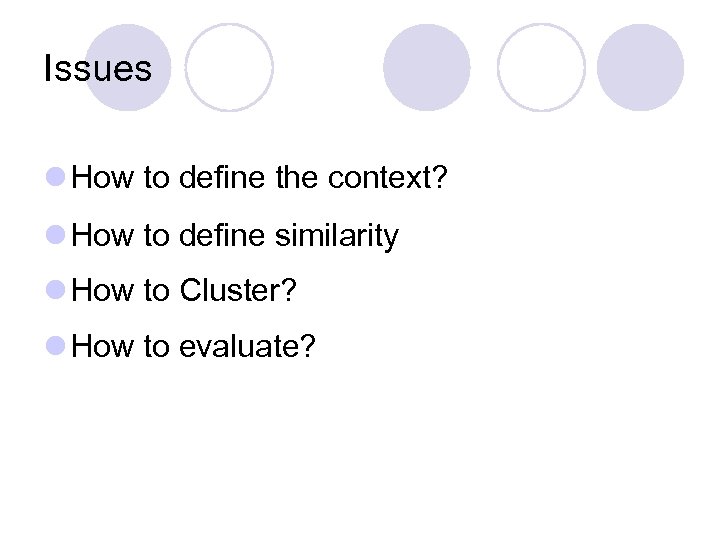
Task: Select the bullet marker before "How to evaluate?"
Action: click(56, 348)
